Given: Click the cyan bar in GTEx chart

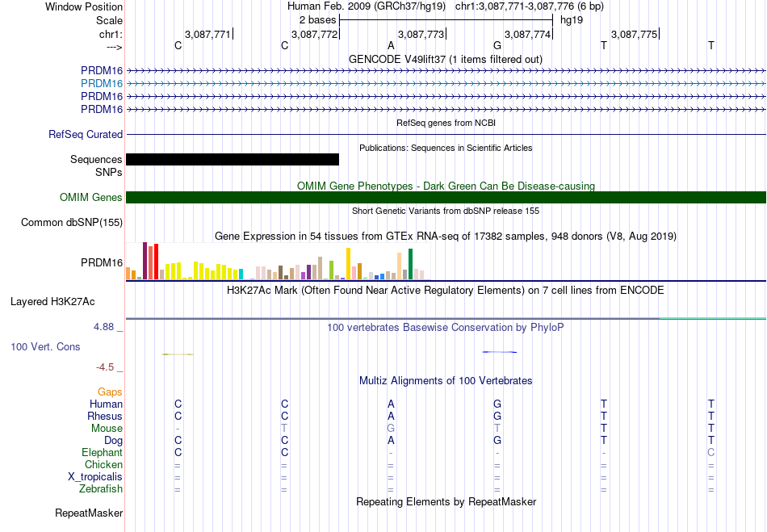Looking at the screenshot, I should coord(241,274).
